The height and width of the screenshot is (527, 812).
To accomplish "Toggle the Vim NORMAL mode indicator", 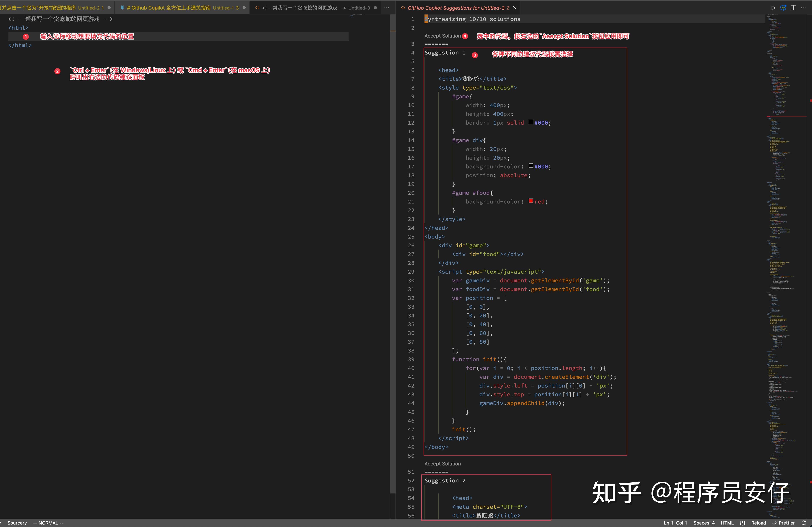I will pyautogui.click(x=48, y=523).
